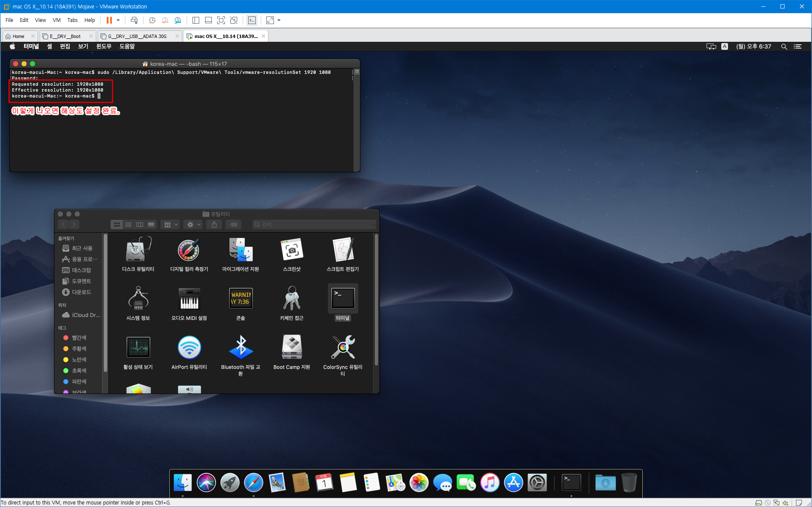Click VMware console view icon
Image resolution: width=812 pixels, height=507 pixels.
click(252, 20)
